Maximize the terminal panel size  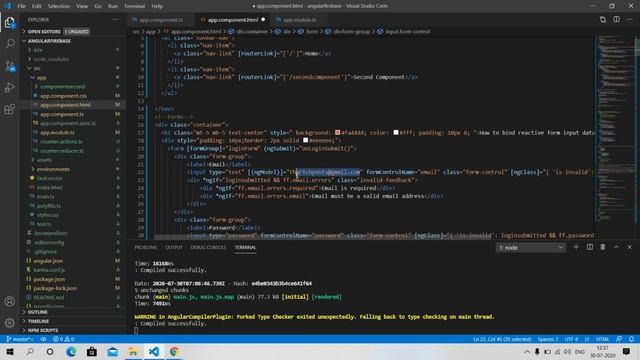pos(616,247)
